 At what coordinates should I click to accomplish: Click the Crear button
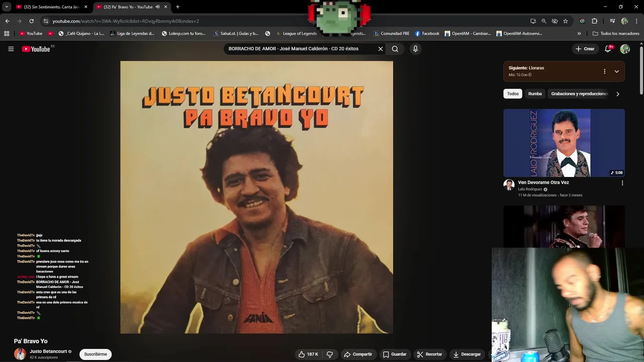click(585, 49)
